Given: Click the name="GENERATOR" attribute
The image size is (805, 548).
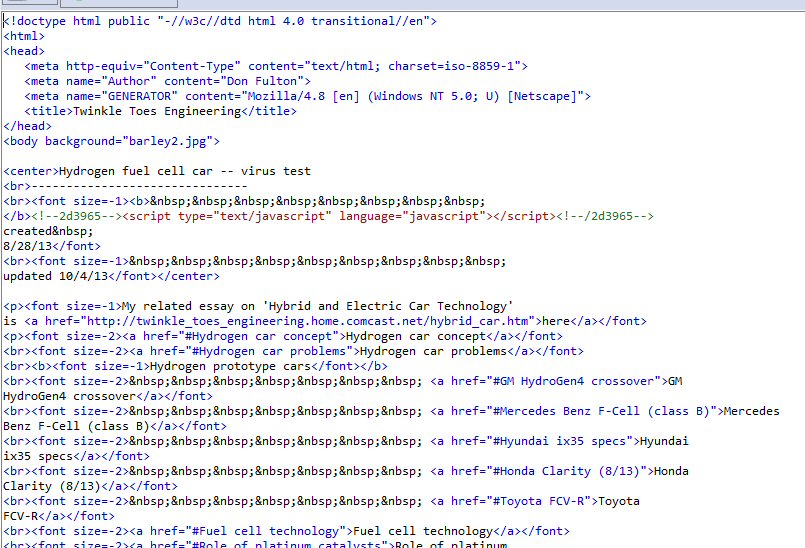Looking at the screenshot, I should [x=122, y=96].
